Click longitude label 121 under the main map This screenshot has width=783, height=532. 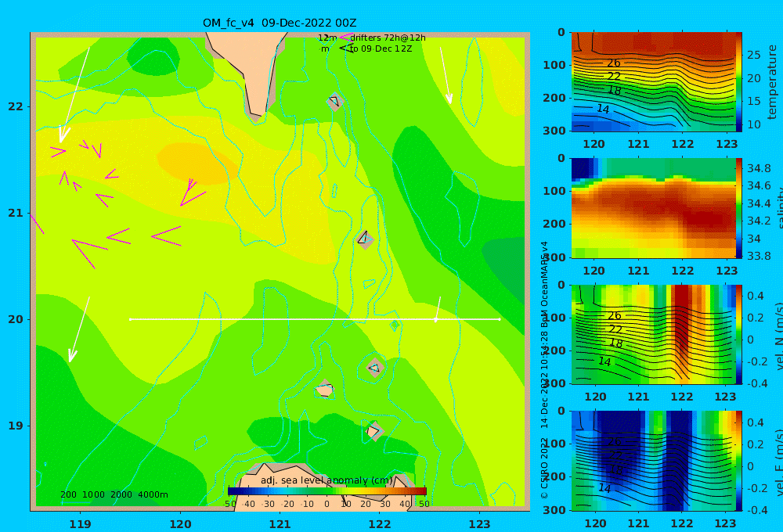tap(280, 524)
